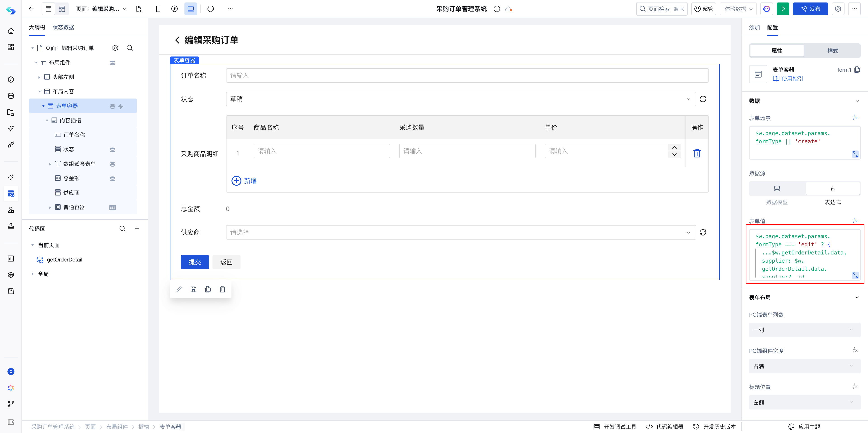Select 数据模型 data source option
This screenshot has height=433, width=868.
coord(777,188)
